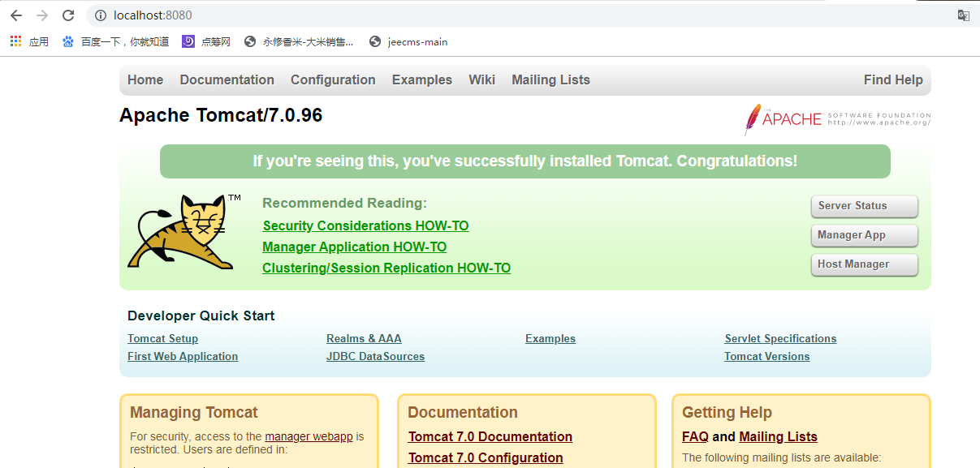Open the Manager App button
The width and height of the screenshot is (980, 468).
click(864, 235)
